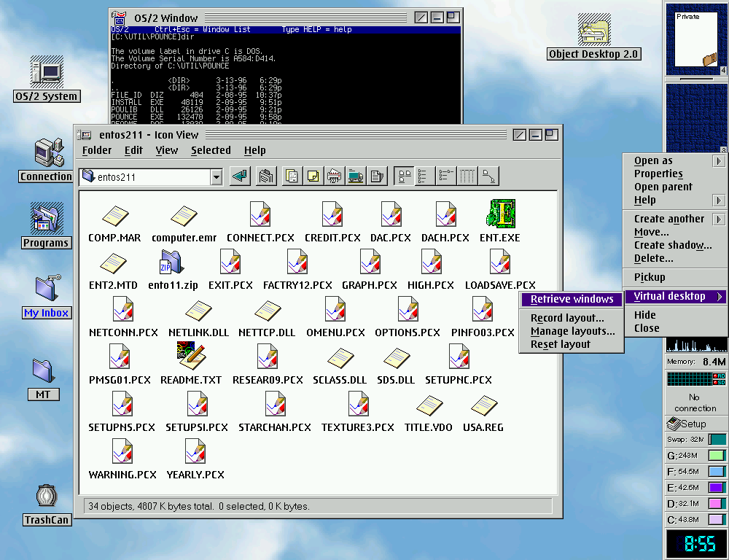Select the MT folder desktop icon
Screen dimensions: 729x560
click(x=43, y=370)
